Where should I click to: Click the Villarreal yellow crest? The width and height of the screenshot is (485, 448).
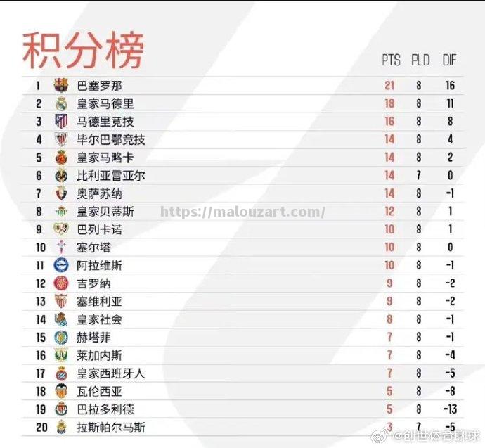coord(61,176)
